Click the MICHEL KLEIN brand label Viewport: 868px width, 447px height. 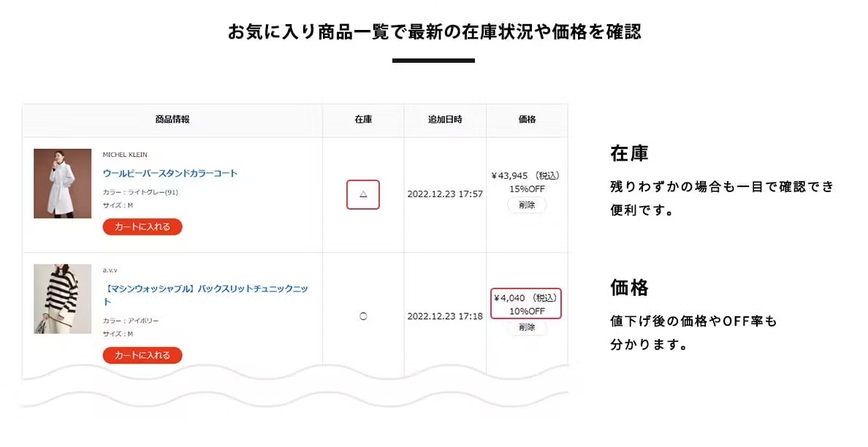click(x=125, y=155)
